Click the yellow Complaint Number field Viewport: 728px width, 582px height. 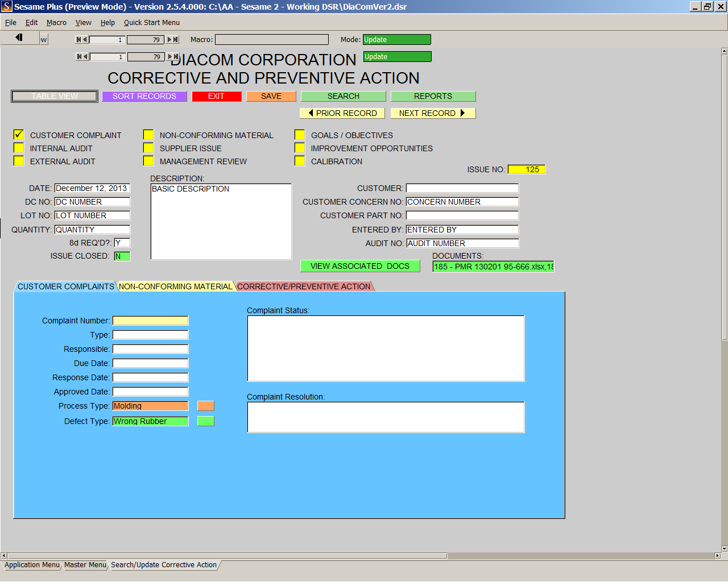[151, 321]
